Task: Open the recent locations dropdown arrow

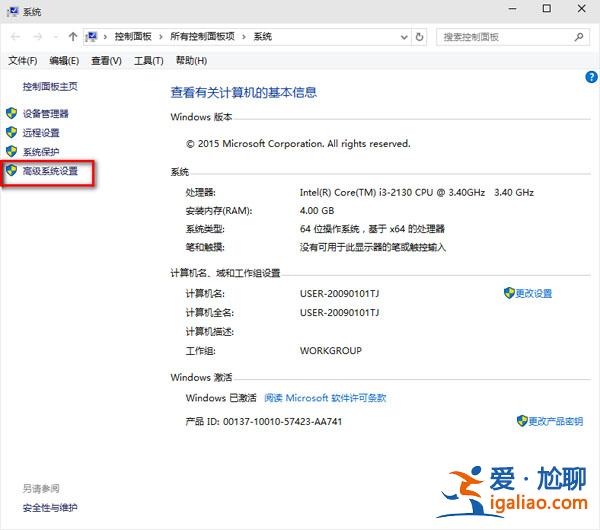Action: click(56, 37)
